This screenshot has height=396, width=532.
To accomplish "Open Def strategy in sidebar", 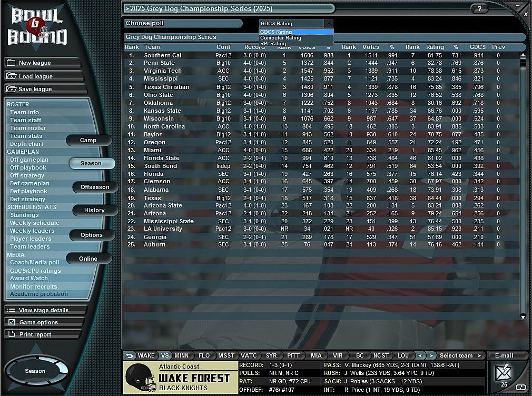I will (x=27, y=199).
